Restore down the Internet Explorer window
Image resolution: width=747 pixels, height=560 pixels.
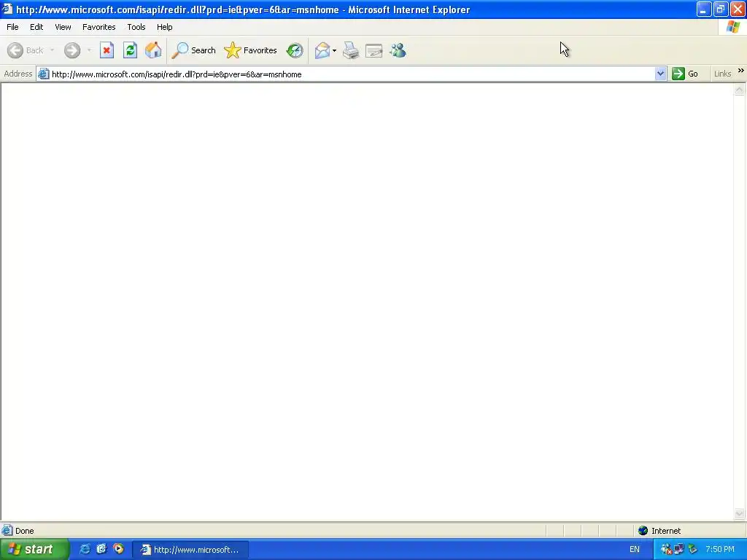coord(721,9)
